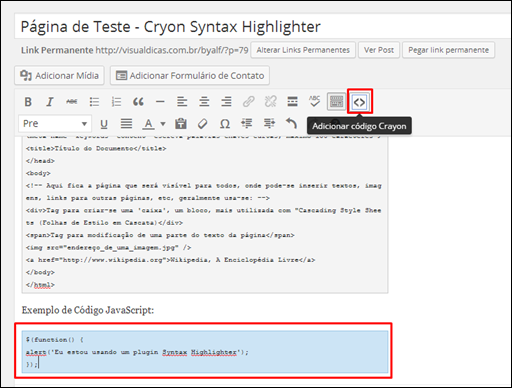Click into the post title field
Screen dimensions: 512x388
263,27
